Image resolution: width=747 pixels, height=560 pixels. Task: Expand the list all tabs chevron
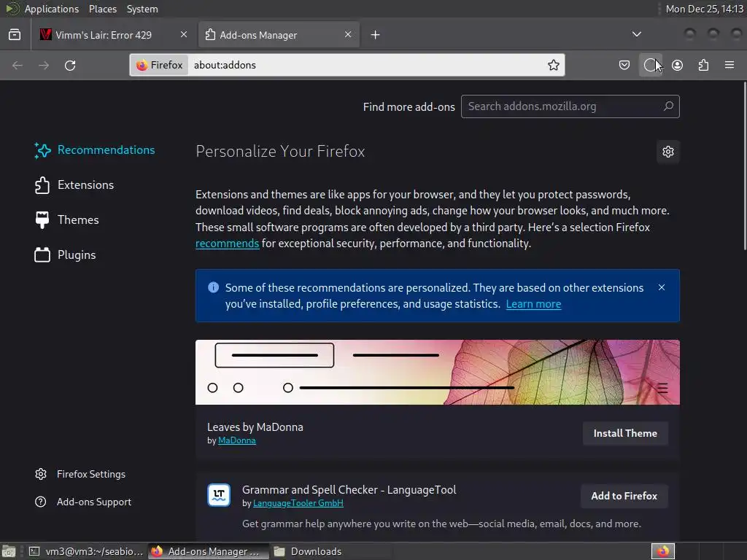tap(636, 34)
